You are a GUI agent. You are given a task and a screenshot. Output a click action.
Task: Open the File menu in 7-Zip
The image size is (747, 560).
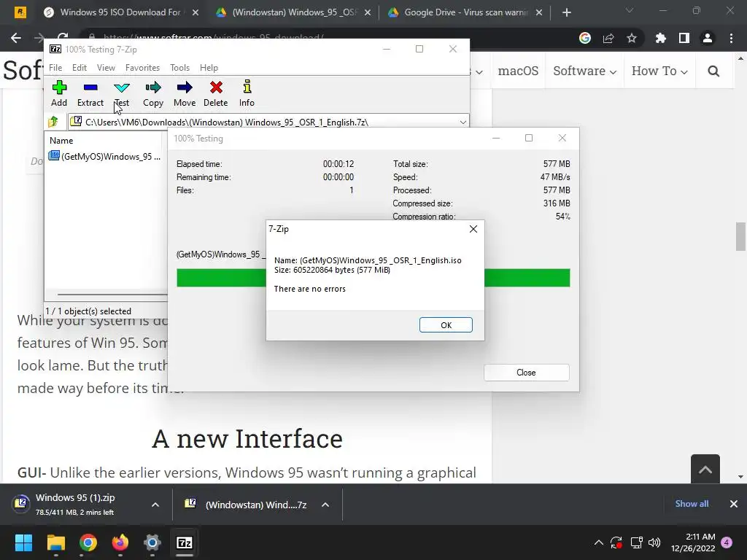(x=55, y=68)
